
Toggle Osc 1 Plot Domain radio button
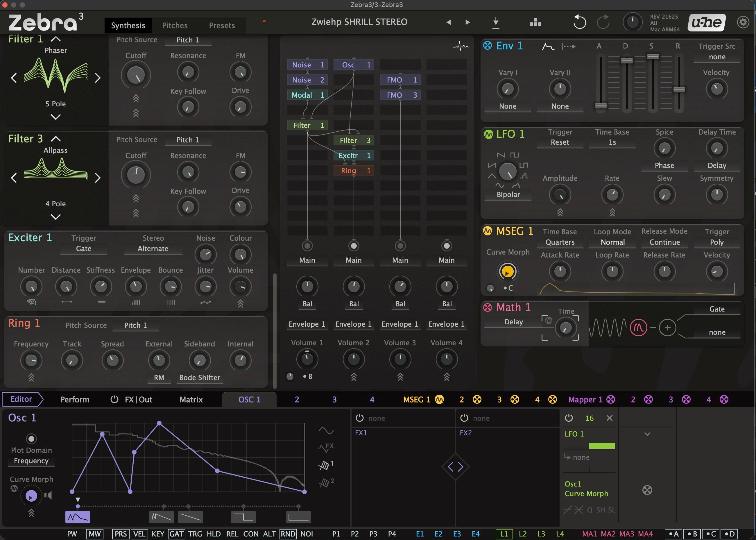point(31,439)
